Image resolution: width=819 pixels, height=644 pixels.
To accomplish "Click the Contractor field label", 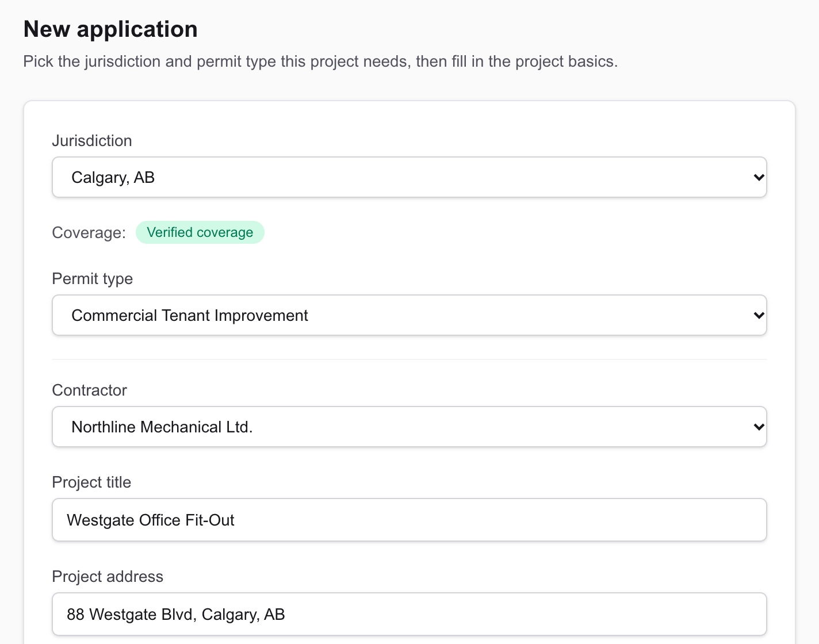I will coord(90,390).
